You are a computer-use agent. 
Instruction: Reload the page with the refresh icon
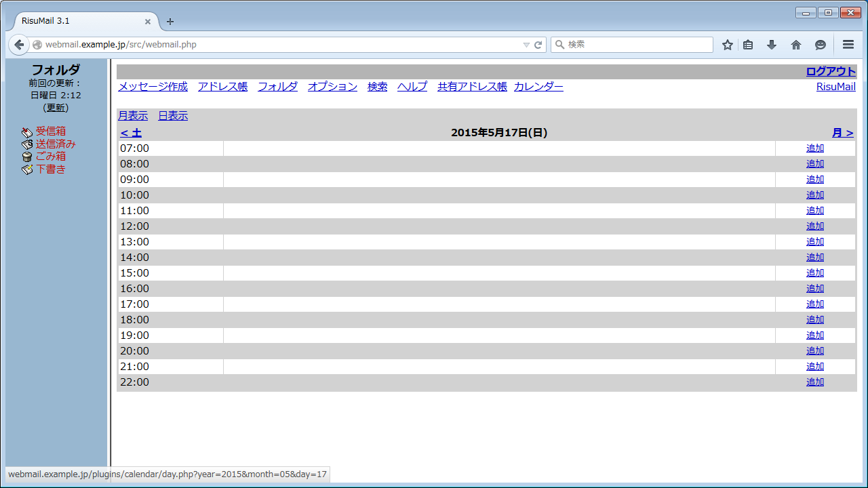tap(538, 45)
